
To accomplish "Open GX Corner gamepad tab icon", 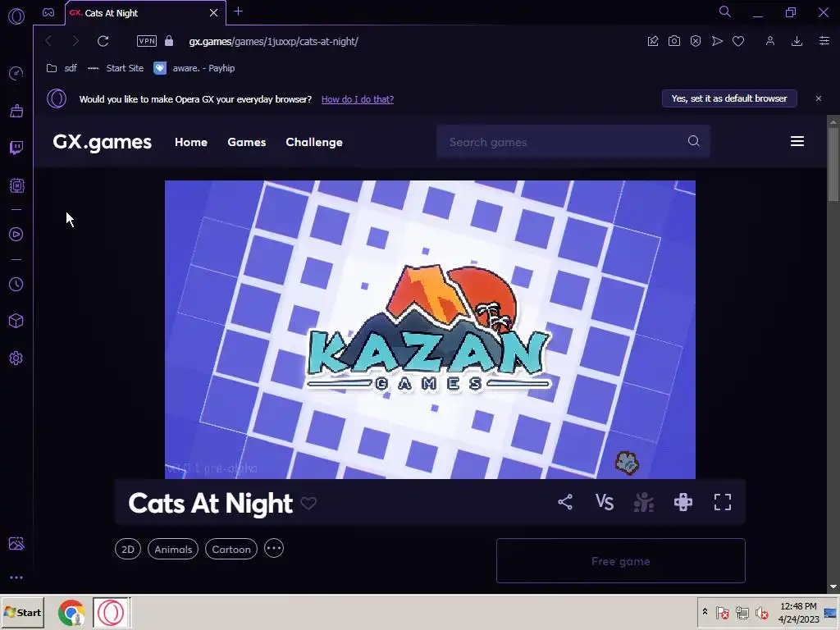I will [x=48, y=12].
